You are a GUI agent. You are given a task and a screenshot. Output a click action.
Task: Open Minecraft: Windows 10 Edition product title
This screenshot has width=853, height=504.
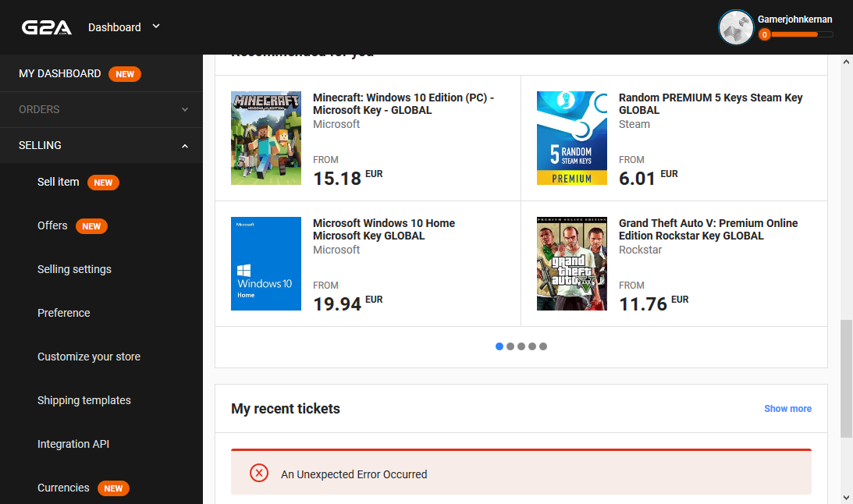click(x=403, y=104)
